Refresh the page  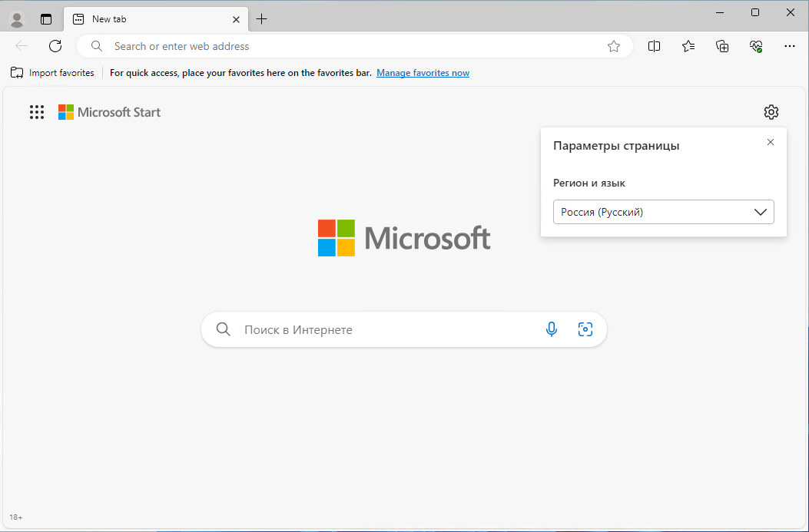(x=55, y=46)
